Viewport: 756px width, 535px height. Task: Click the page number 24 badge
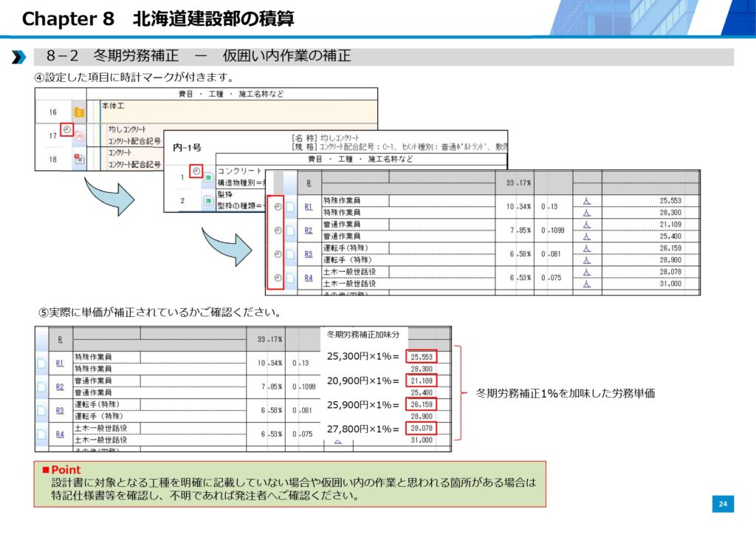(x=723, y=504)
